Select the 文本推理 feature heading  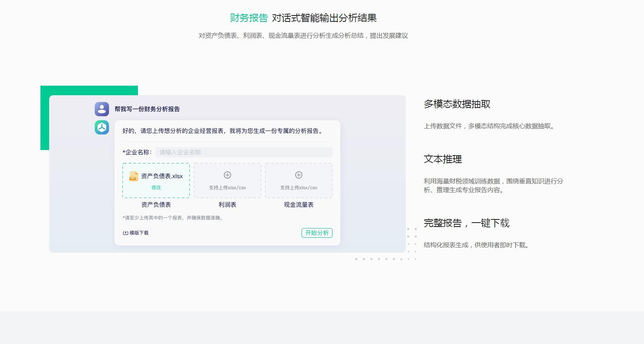(x=443, y=160)
